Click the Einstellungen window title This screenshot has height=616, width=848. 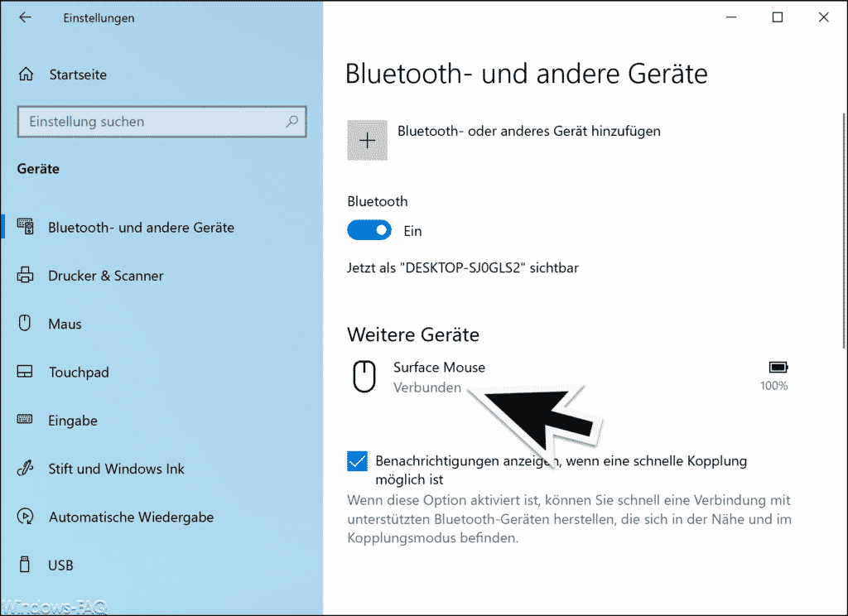coord(99,18)
